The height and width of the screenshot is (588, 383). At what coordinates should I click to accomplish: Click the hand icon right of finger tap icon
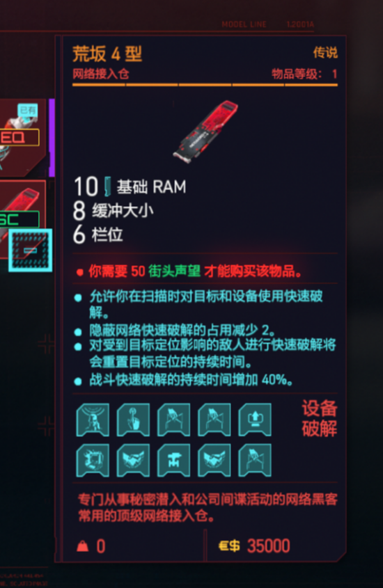click(173, 420)
